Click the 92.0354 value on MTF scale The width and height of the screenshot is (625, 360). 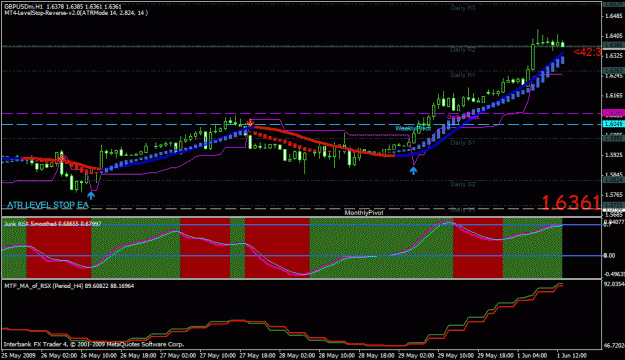[x=614, y=284]
